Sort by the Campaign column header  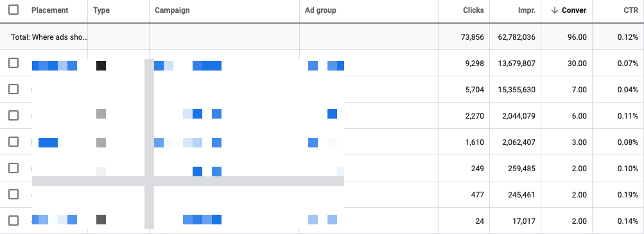(x=172, y=10)
